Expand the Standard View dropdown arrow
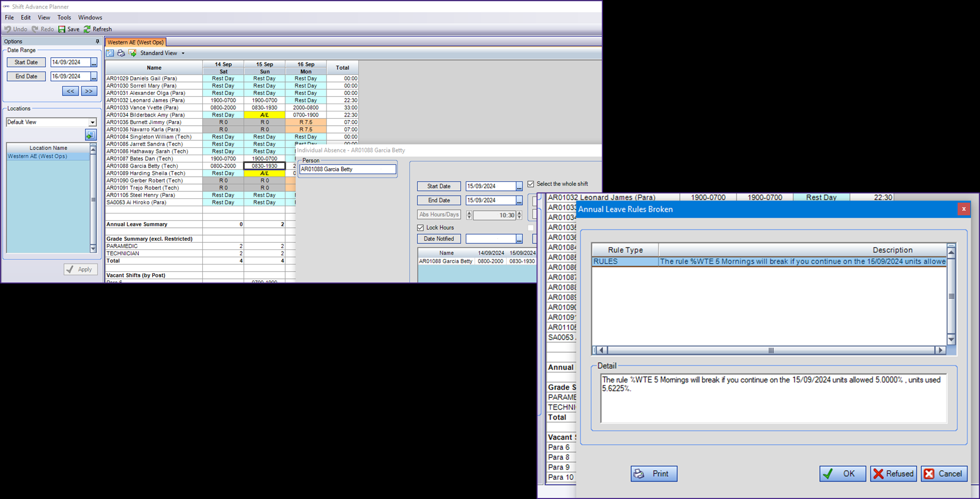Viewport: 980px width, 499px height. 183,53
